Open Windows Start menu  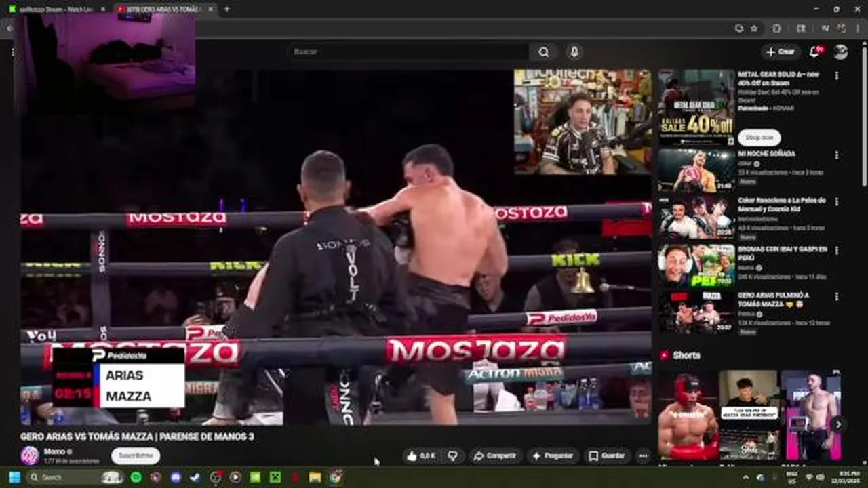click(14, 477)
